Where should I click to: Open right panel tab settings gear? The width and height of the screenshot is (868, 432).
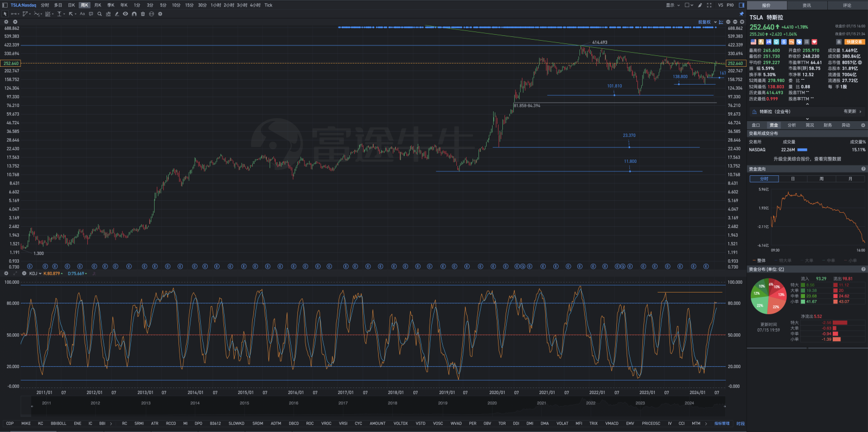(863, 125)
